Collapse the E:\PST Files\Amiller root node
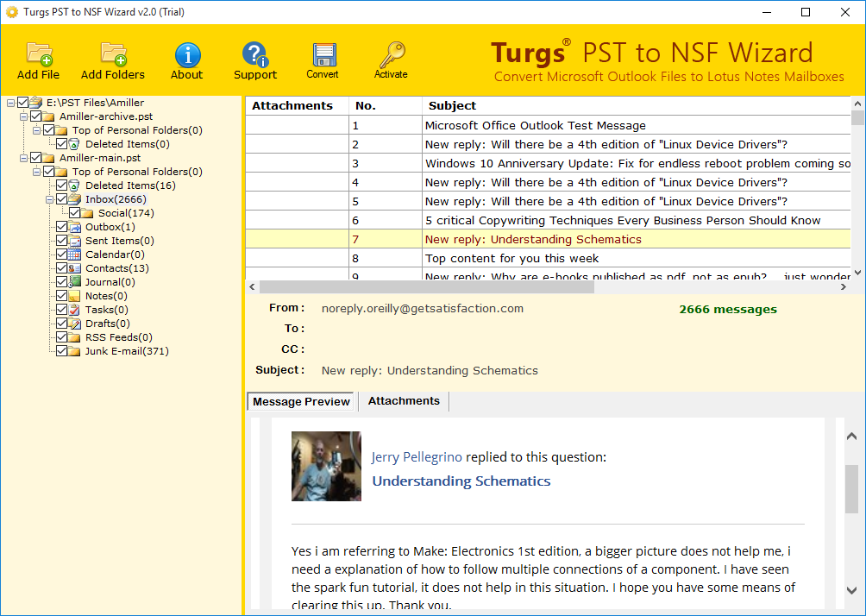Screen dimensions: 866x616 click(x=10, y=103)
